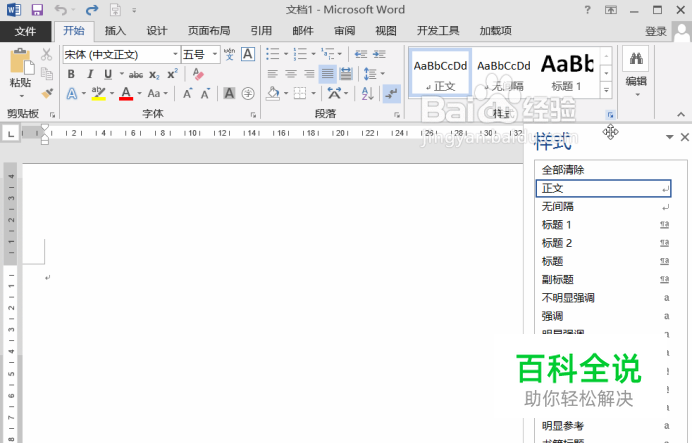This screenshot has height=443, width=692.
Task: Apply text effects outlined A
Action: 71,94
